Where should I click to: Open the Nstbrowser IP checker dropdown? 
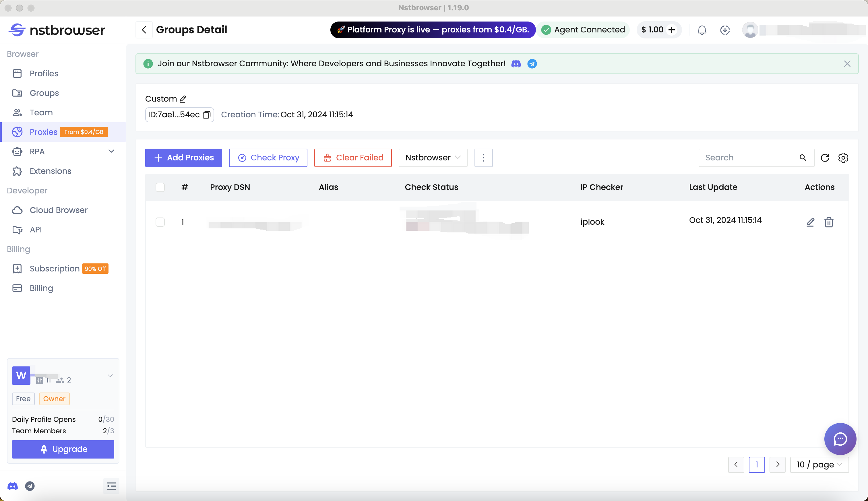[x=433, y=158]
